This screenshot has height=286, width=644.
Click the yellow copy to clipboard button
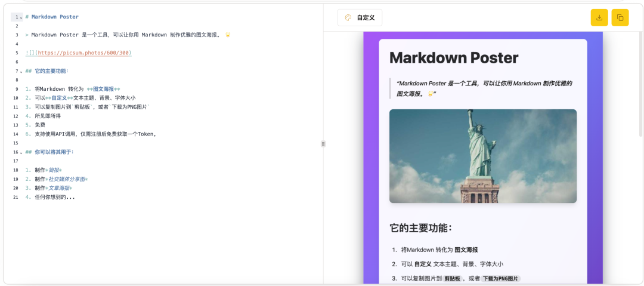[620, 18]
